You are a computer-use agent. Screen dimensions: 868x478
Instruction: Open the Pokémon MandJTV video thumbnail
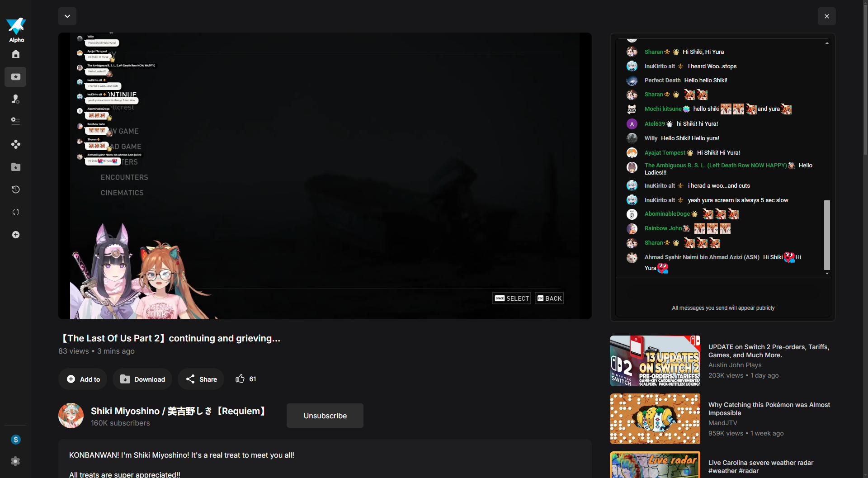[x=655, y=419]
